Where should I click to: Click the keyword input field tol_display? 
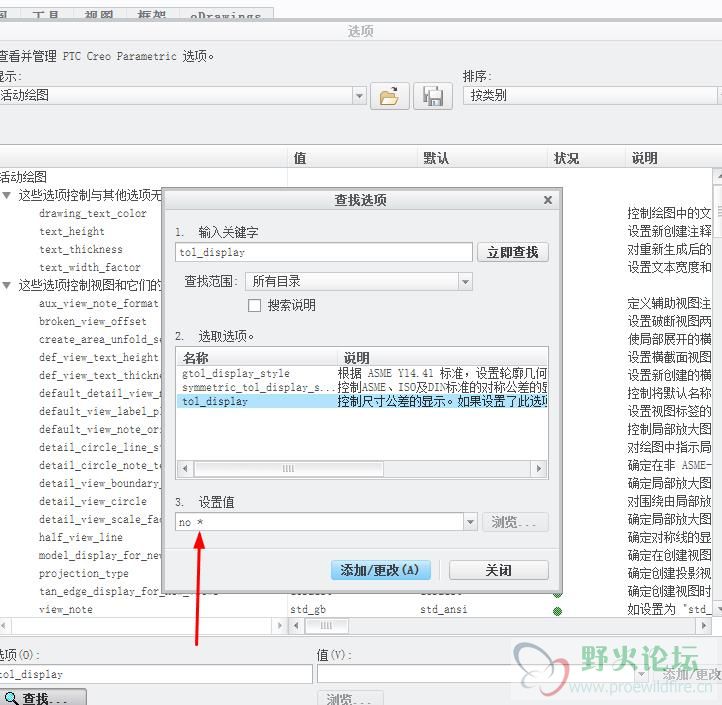(324, 252)
